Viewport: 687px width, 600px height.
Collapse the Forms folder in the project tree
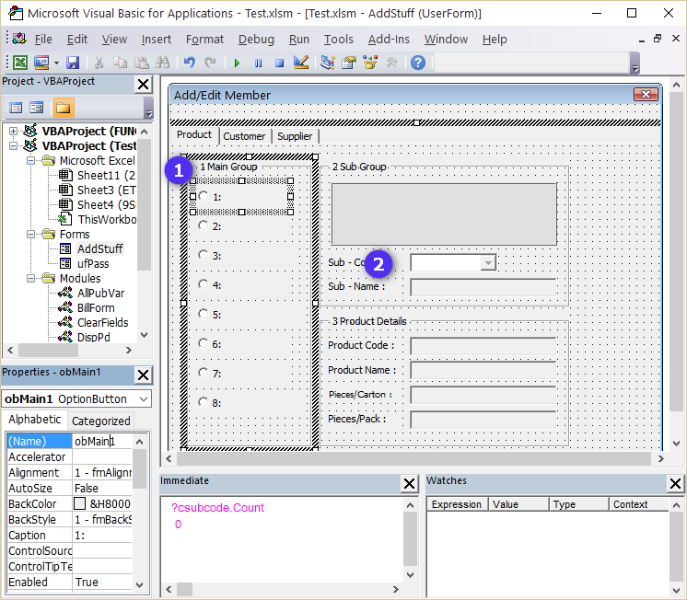point(31,234)
